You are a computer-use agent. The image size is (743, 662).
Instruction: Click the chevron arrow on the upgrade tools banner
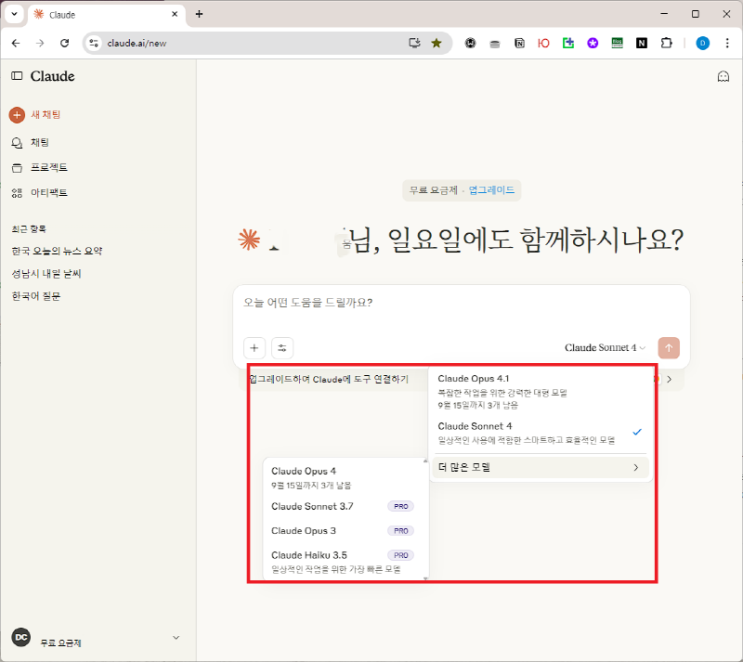(x=669, y=379)
